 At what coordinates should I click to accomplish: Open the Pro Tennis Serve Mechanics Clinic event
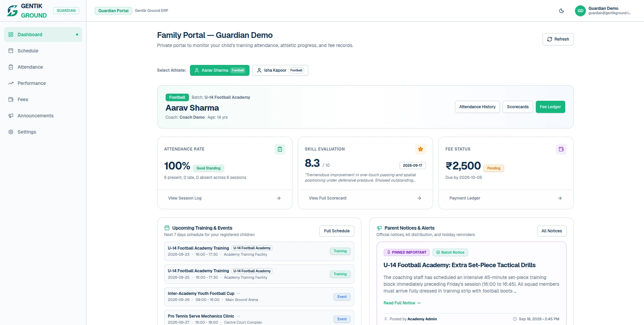[259, 318]
